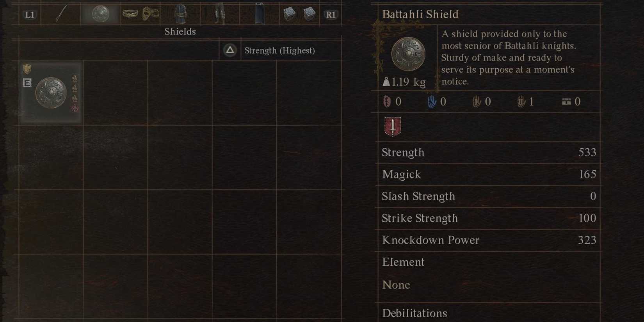The height and width of the screenshot is (322, 644).
Task: Click the Shields tab label
Action: coord(180,32)
